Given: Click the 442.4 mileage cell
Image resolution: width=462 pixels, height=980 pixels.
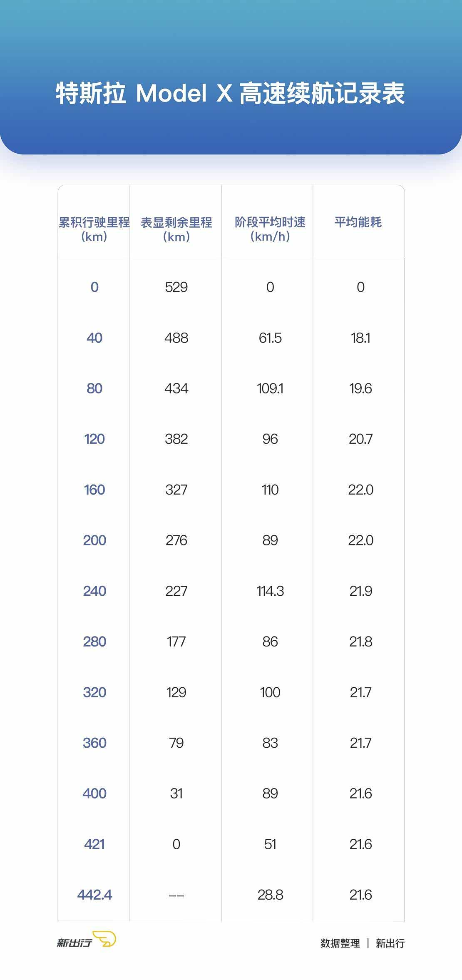Looking at the screenshot, I should point(94,895).
